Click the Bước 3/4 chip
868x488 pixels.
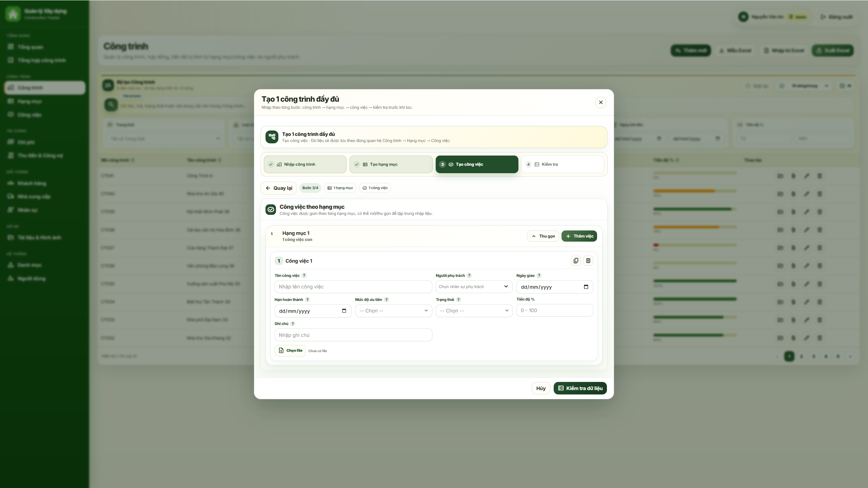click(310, 188)
